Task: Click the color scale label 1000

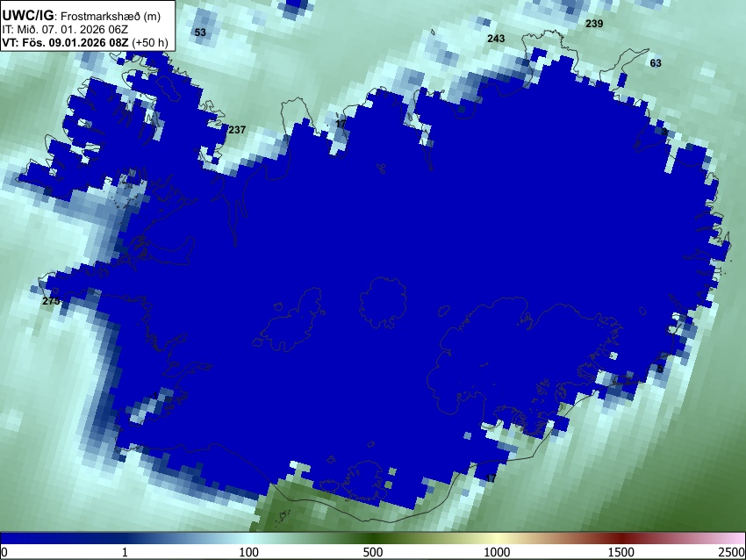Action: coord(497,552)
